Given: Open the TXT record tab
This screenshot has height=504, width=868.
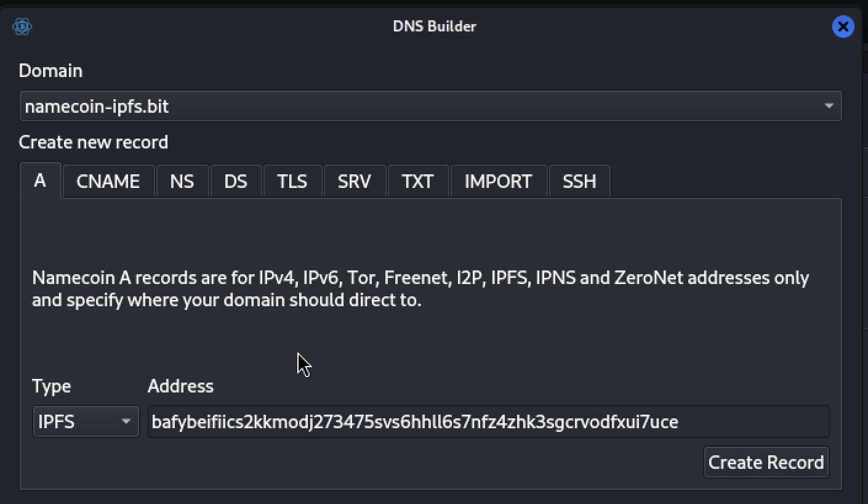Looking at the screenshot, I should [417, 181].
